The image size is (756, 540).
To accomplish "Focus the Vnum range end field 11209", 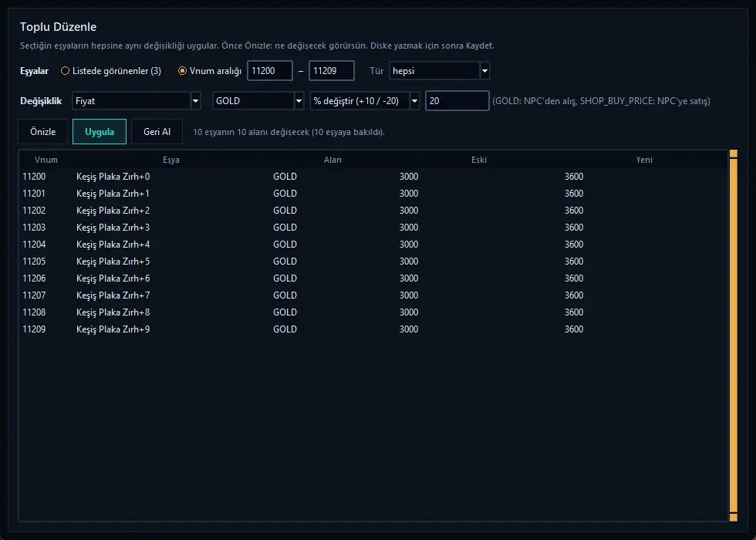I will coord(332,71).
